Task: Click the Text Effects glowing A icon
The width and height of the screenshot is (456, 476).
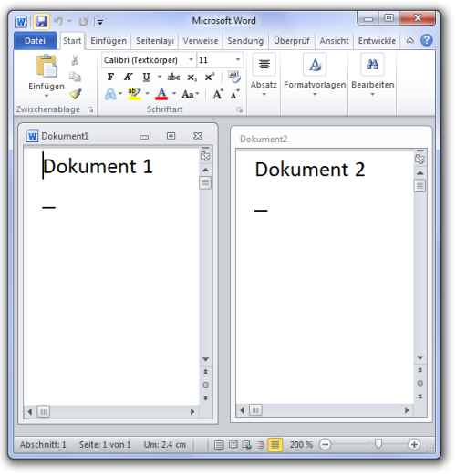Action: point(110,95)
